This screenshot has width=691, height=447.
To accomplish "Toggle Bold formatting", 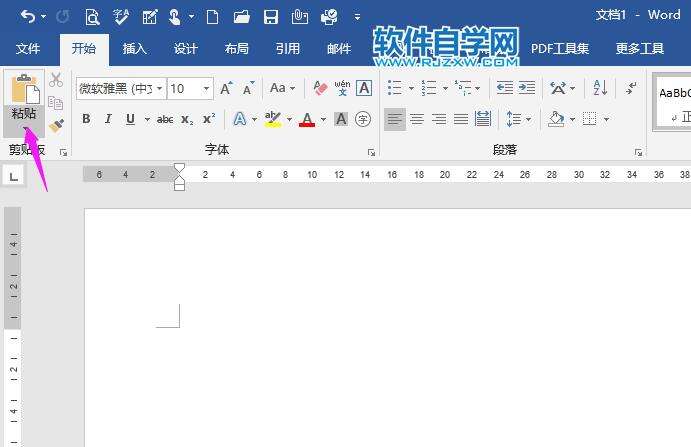I will tap(86, 119).
